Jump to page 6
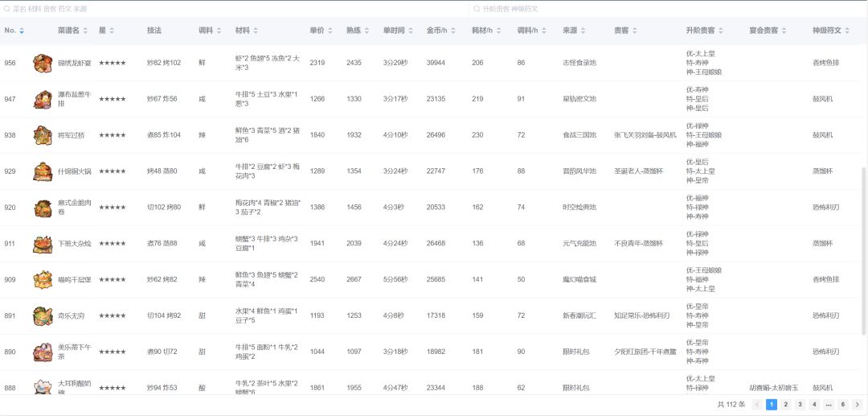The height and width of the screenshot is (416, 868). pos(842,405)
